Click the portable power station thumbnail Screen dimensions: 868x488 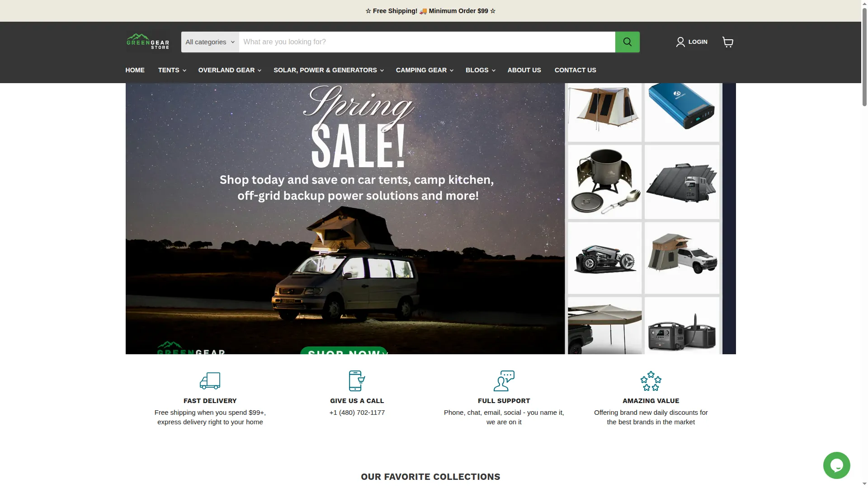pyautogui.click(x=682, y=325)
